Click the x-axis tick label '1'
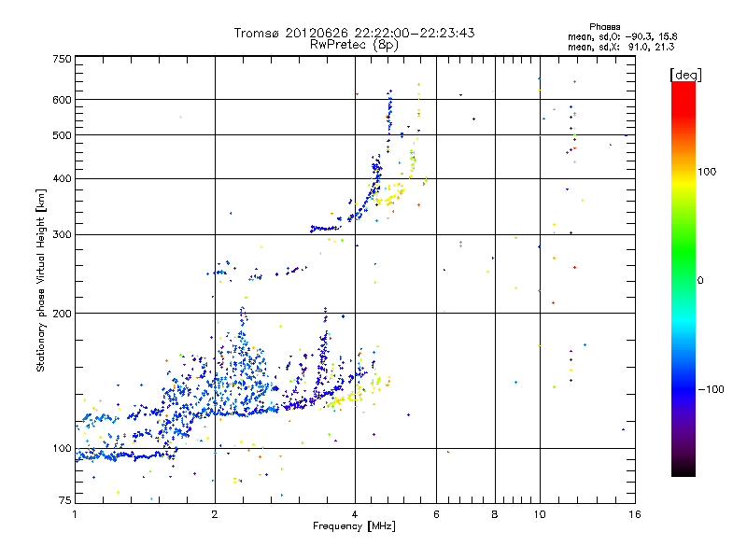 click(75, 514)
